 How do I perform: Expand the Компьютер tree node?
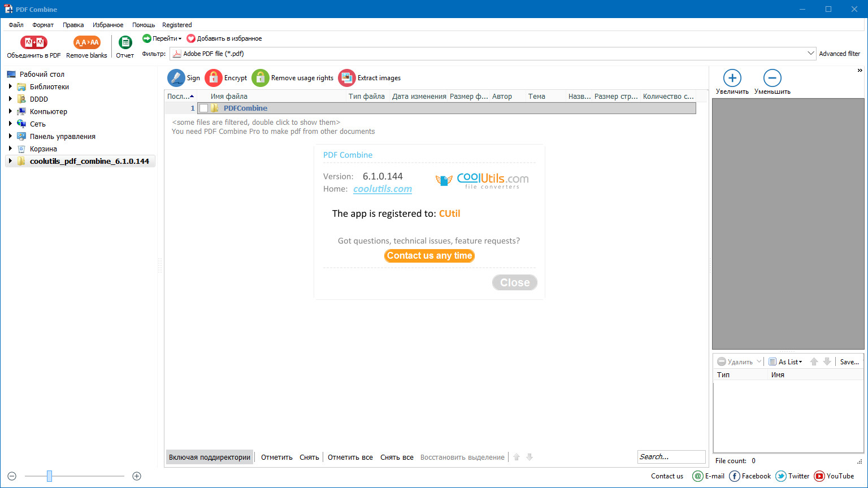click(x=10, y=111)
